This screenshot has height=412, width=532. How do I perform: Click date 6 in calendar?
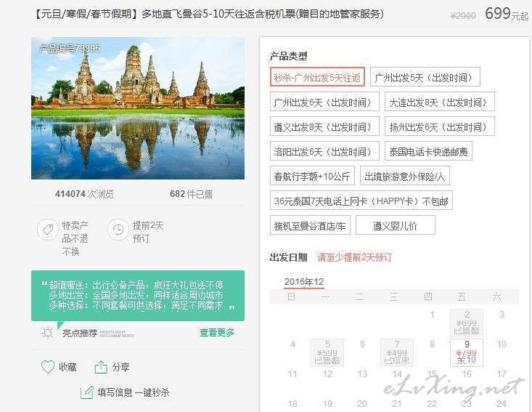(362, 344)
